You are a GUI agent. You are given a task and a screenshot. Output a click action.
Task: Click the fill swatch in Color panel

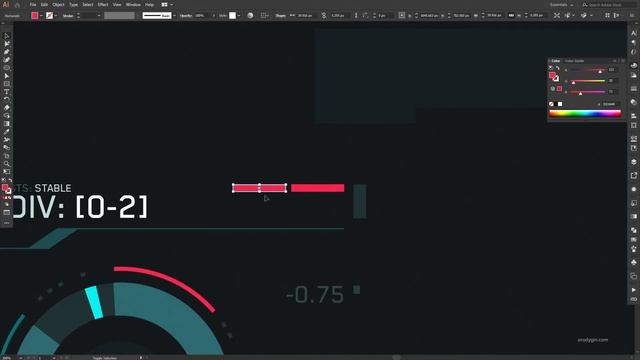click(552, 75)
